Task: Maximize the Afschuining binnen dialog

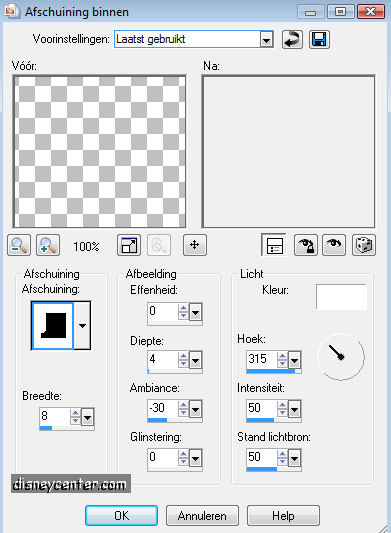Action: pyautogui.click(x=341, y=12)
